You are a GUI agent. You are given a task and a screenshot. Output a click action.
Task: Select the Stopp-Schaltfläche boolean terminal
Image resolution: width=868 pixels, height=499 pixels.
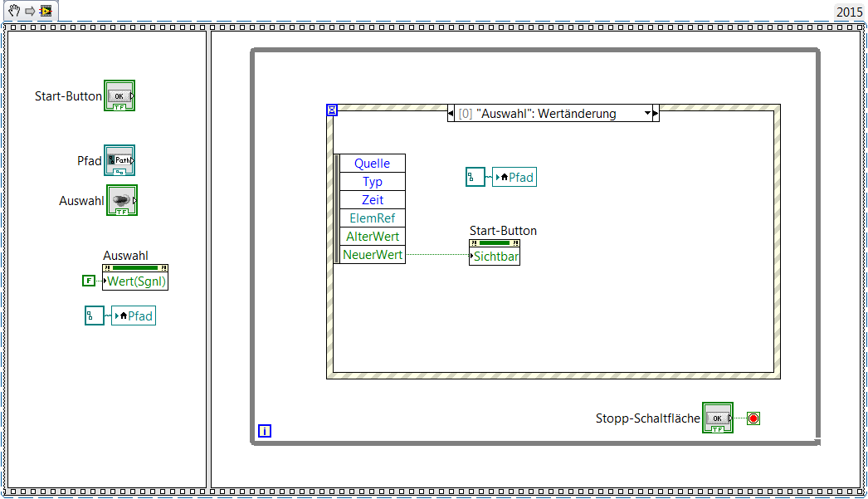click(x=718, y=418)
